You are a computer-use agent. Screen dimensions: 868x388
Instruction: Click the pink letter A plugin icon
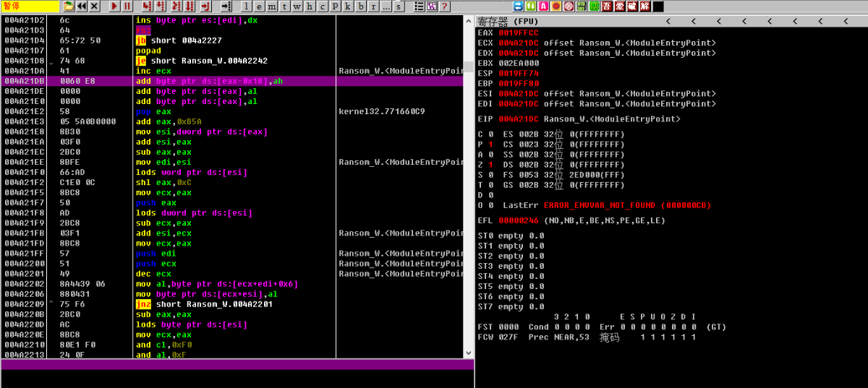543,7
